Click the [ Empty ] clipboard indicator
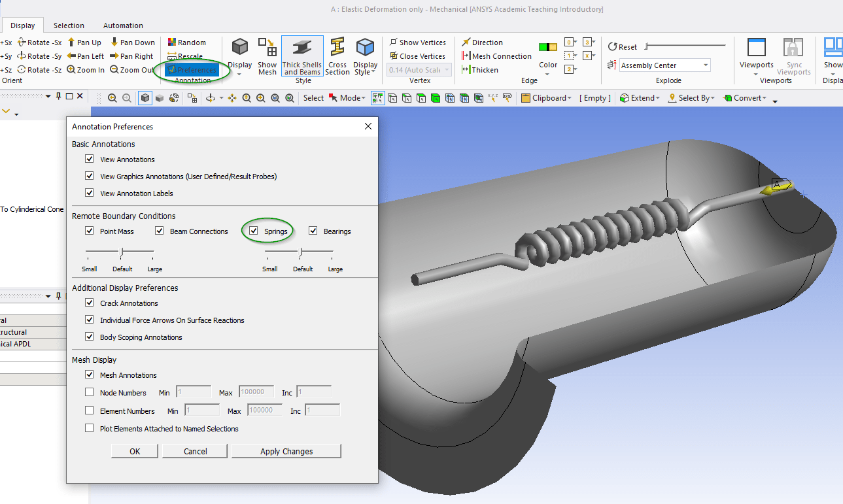 point(595,98)
